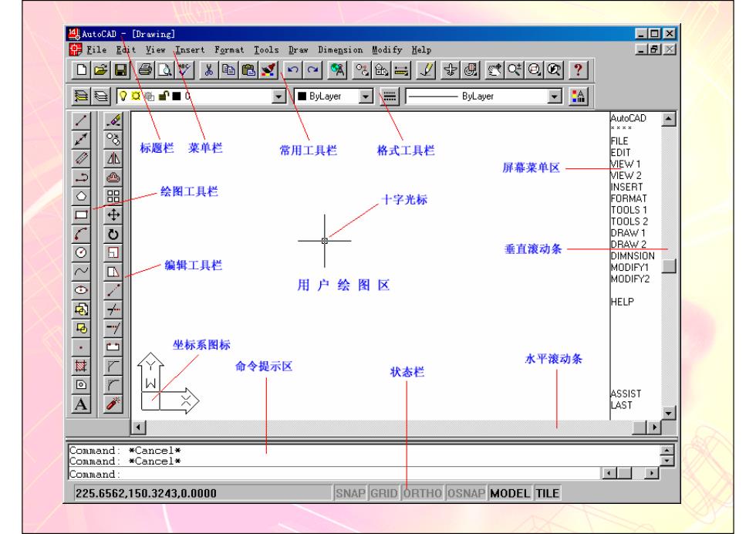The height and width of the screenshot is (534, 756).
Task: Toggle the layer on/off lightbulb icon
Action: [123, 96]
